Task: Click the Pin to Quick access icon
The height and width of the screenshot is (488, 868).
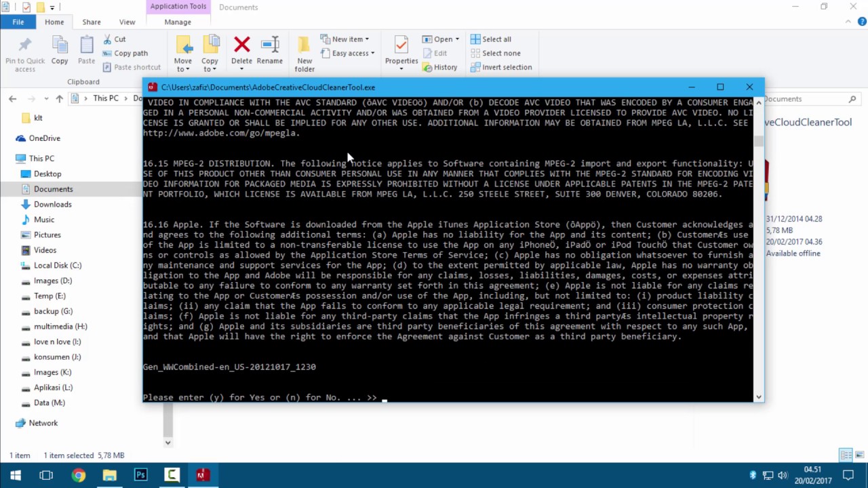Action: 25,46
